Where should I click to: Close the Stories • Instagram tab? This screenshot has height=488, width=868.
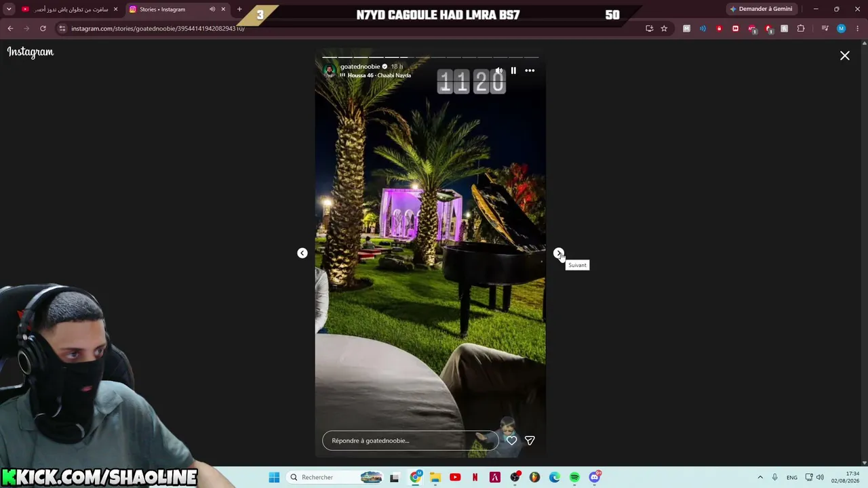223,9
